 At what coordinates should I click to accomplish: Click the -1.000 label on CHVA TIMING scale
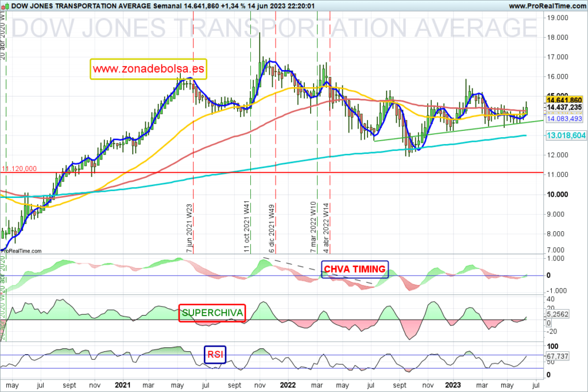556,291
